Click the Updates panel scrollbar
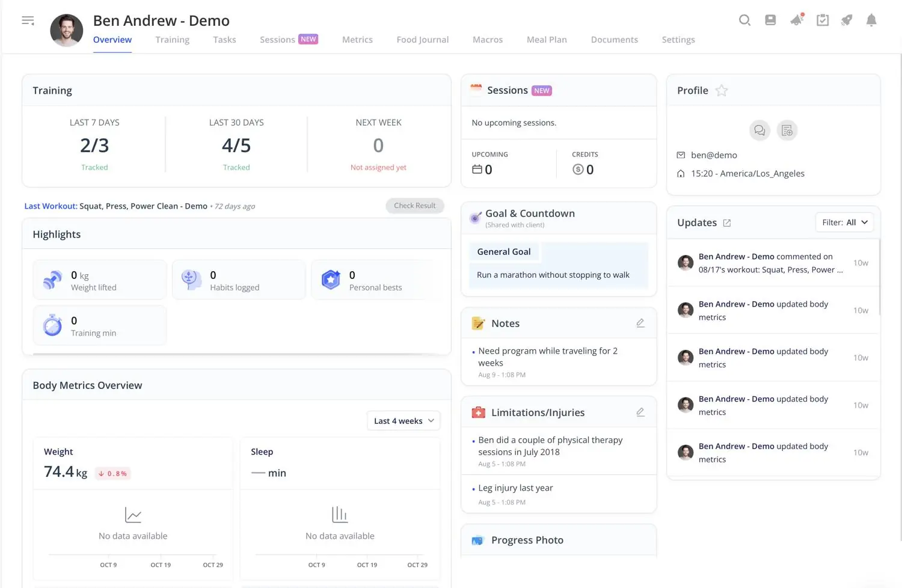Viewport: 902px width, 588px height. pos(880,277)
